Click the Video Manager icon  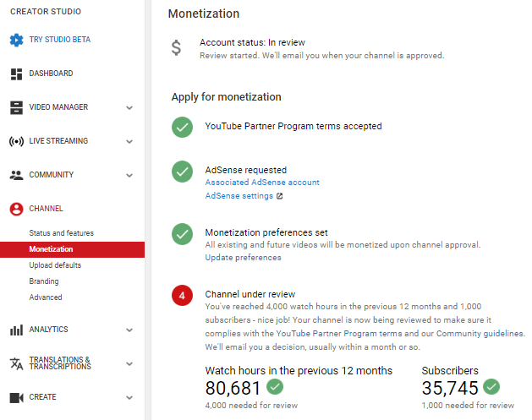(16, 107)
